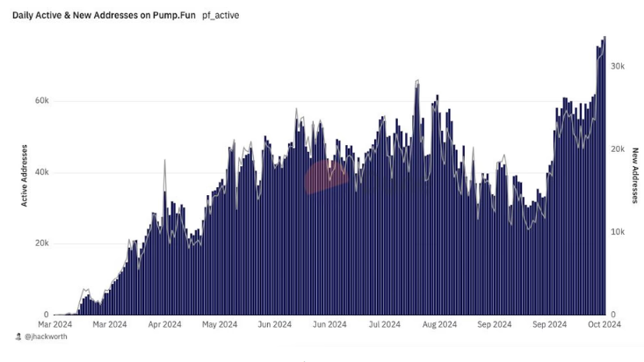Click the "20k" left axis label
This screenshot has width=644, height=362.
click(x=42, y=243)
